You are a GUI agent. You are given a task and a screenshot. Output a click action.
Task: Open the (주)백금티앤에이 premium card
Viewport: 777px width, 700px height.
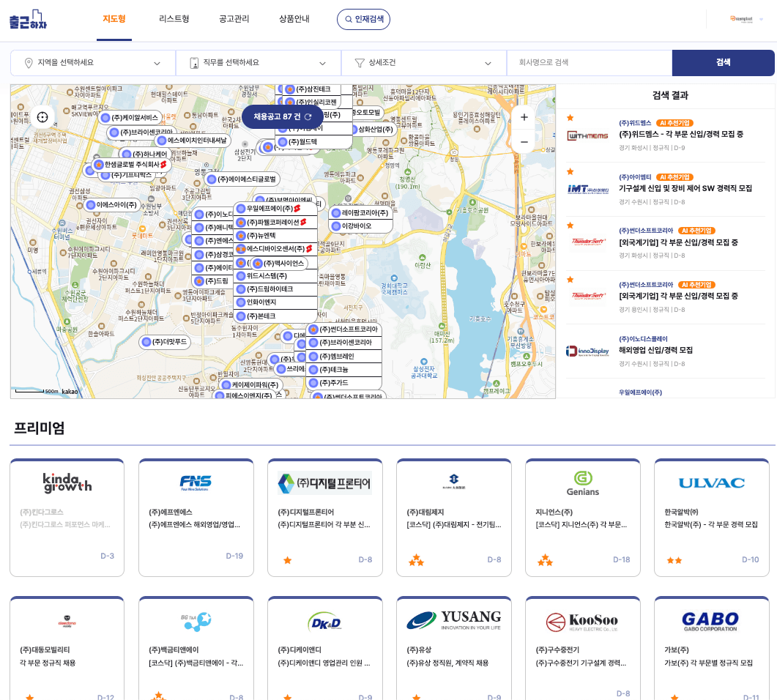point(196,649)
